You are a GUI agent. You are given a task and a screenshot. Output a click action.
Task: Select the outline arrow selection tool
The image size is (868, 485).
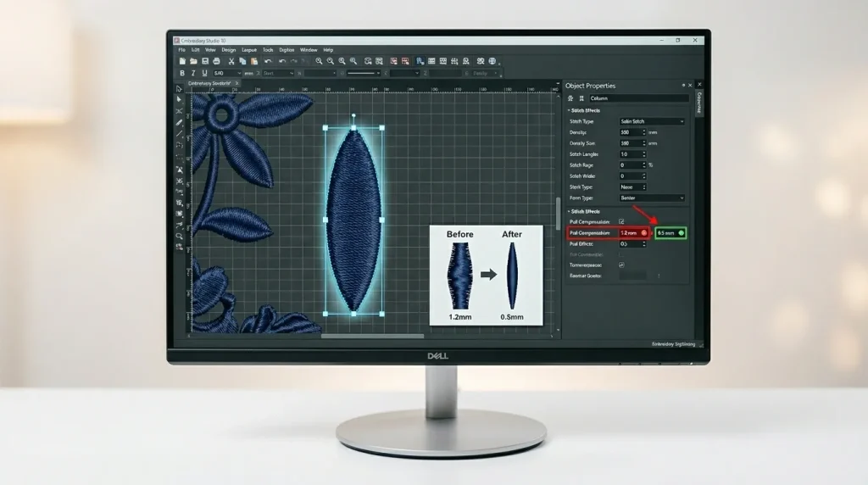coord(179,88)
